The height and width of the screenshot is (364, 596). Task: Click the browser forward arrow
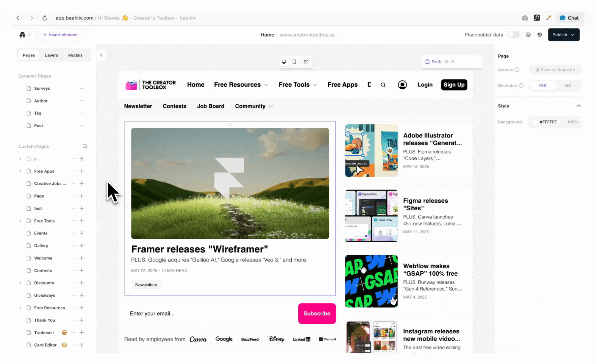31,18
